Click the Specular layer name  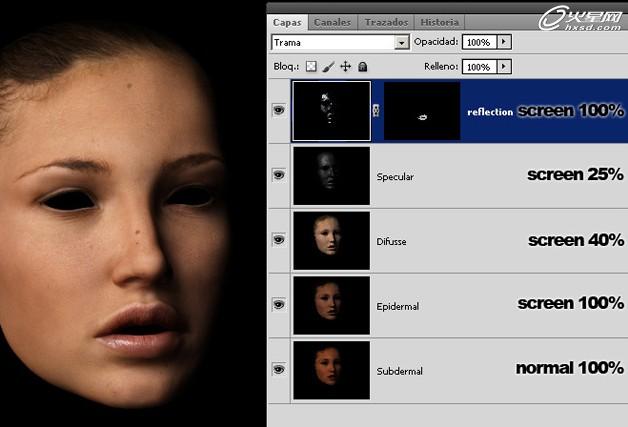click(395, 177)
